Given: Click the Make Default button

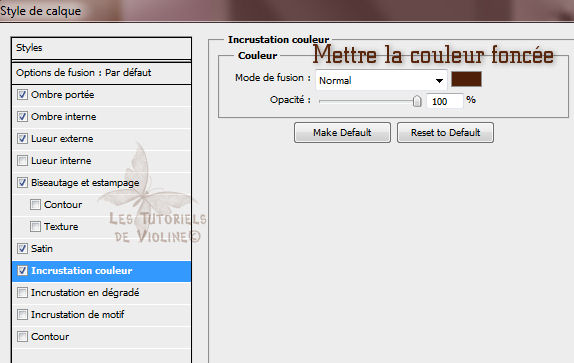Looking at the screenshot, I should tap(342, 132).
